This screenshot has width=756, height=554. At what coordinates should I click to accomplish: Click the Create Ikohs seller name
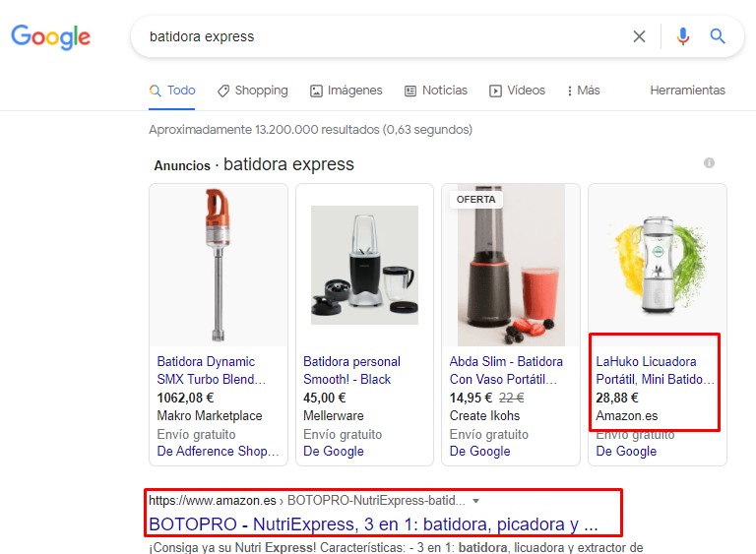click(484, 415)
